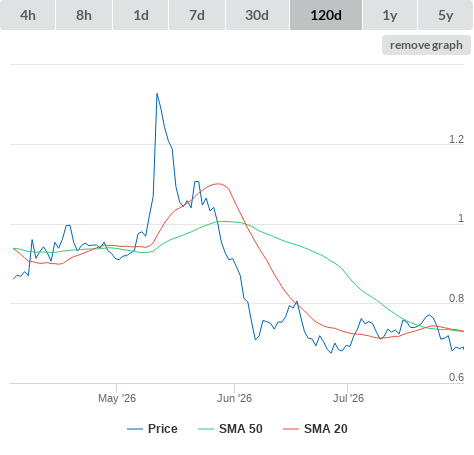This screenshot has width=474, height=455.
Task: Open the 7d time range view
Action: click(197, 15)
